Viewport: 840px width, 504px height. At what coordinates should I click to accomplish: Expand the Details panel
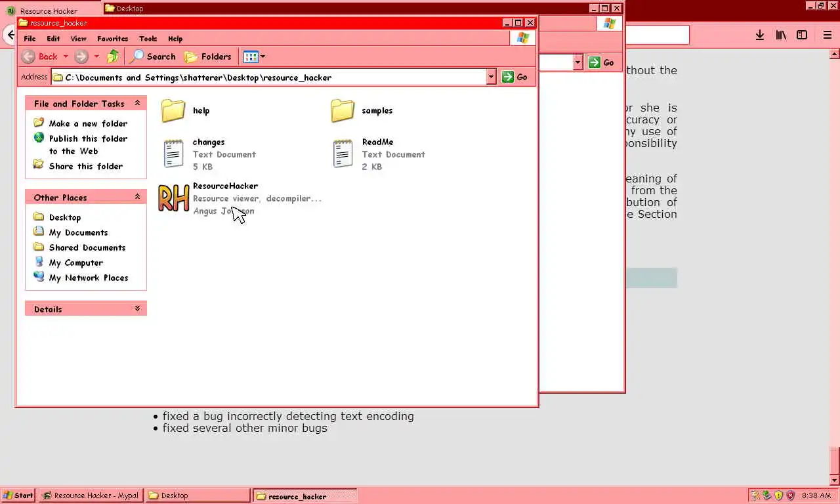pyautogui.click(x=137, y=308)
